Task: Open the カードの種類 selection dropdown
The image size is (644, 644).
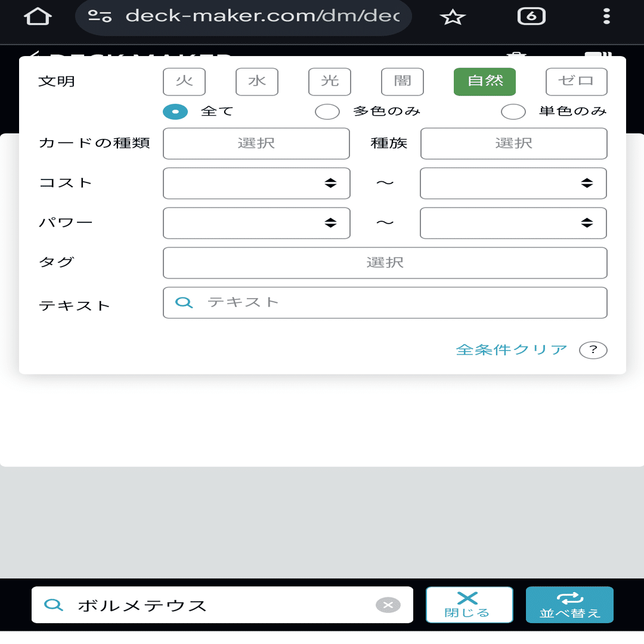Action: pyautogui.click(x=256, y=143)
